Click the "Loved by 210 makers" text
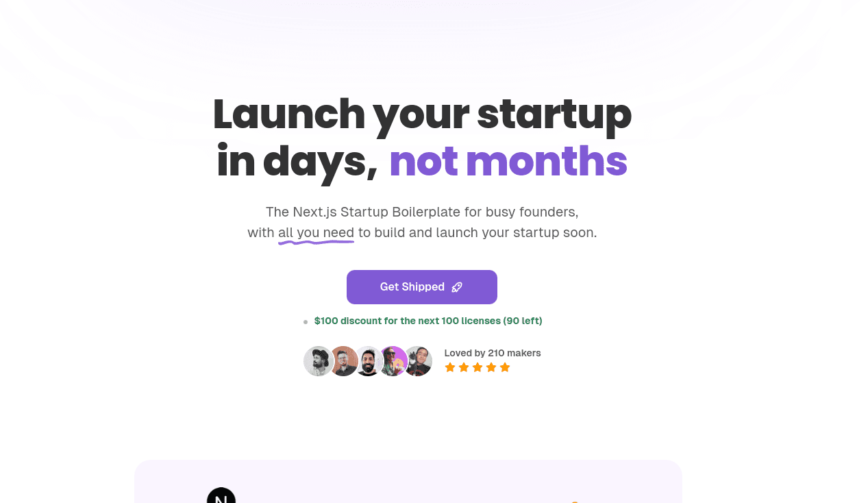868x503 pixels. coord(493,353)
